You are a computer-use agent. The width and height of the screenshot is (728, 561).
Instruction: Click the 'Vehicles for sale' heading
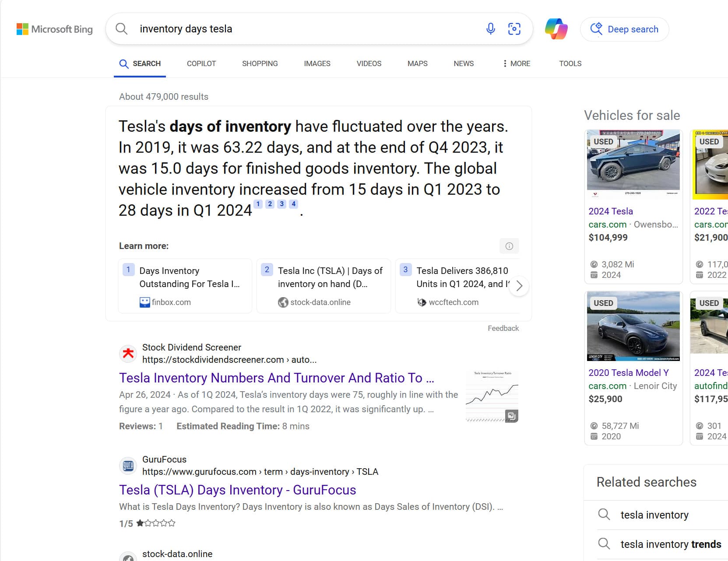(x=632, y=116)
